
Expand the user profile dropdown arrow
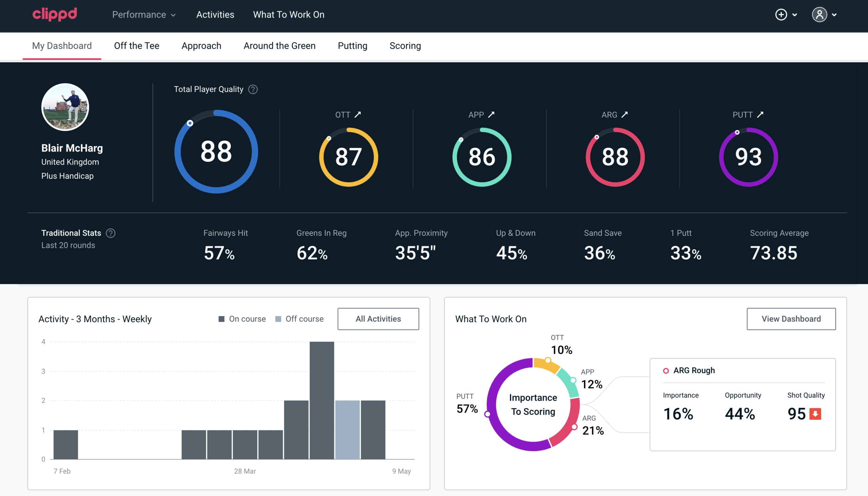click(835, 14)
